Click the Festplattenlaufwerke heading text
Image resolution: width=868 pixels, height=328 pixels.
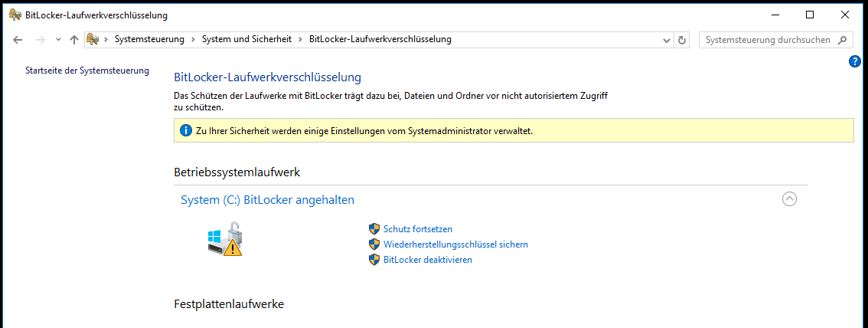click(229, 304)
